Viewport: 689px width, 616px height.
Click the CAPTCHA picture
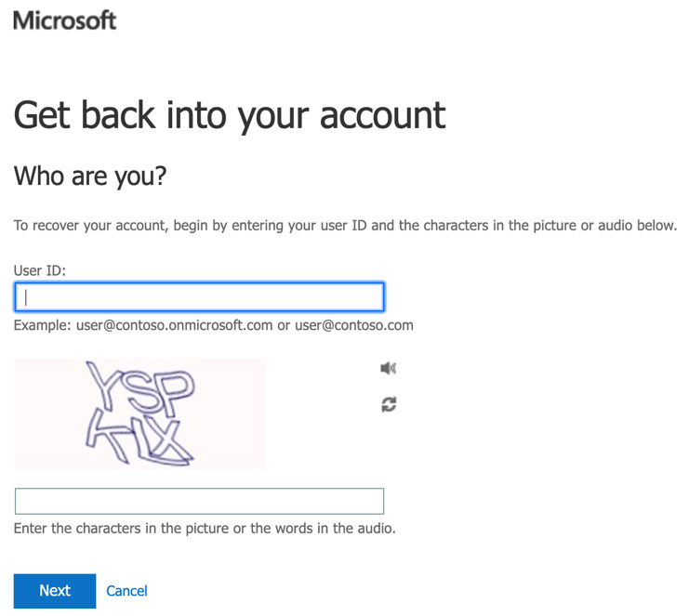pos(139,413)
